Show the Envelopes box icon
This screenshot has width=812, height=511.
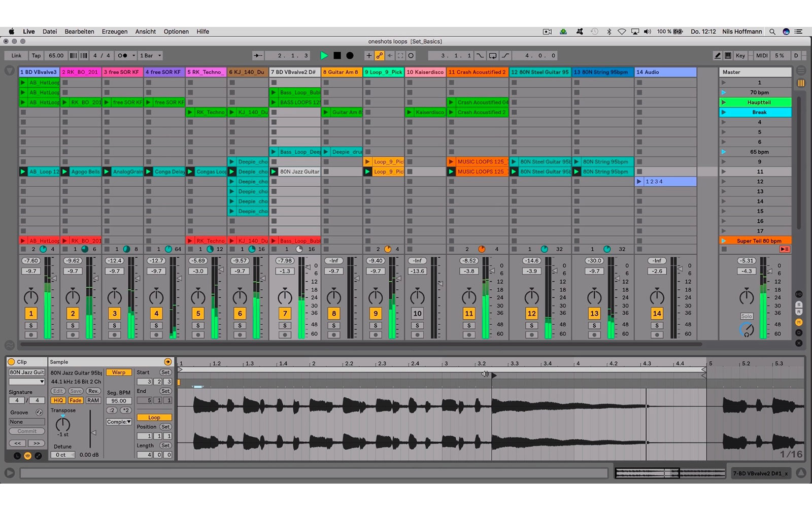coord(38,456)
